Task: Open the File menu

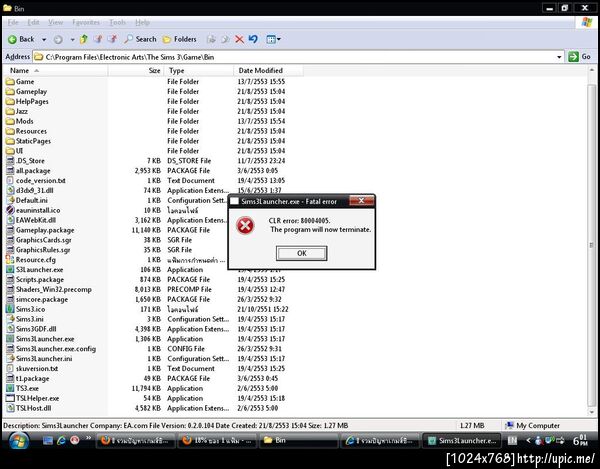Action: pyautogui.click(x=13, y=22)
